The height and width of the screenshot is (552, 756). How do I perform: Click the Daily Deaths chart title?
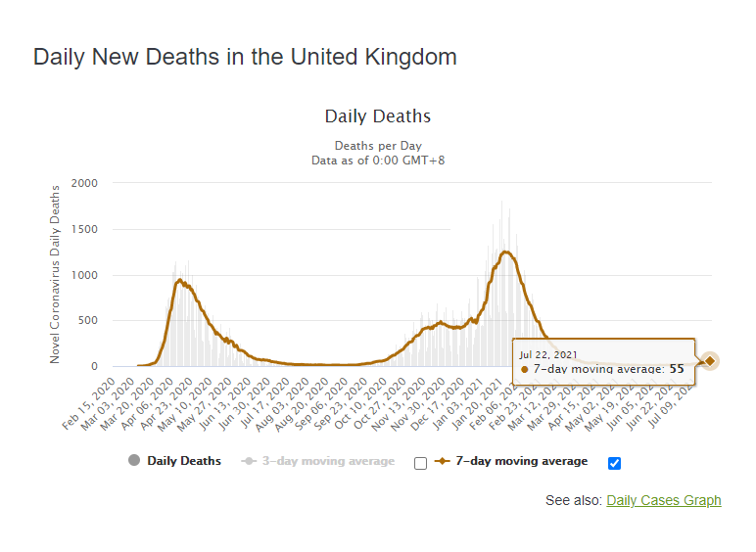(x=377, y=116)
